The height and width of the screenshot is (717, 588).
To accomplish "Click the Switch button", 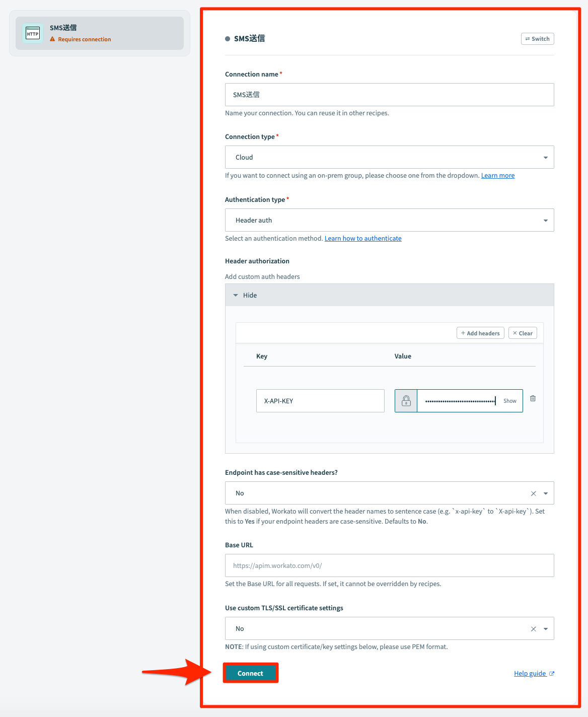I will pos(538,39).
